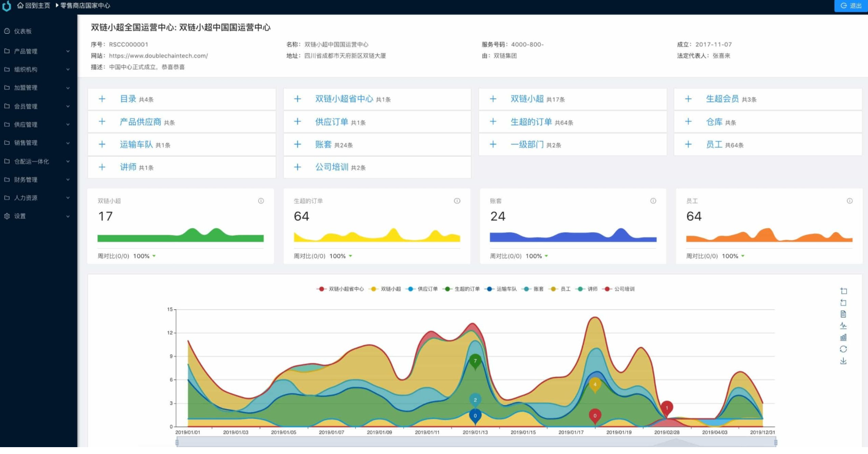This screenshot has width=868, height=454.
Task: Click the app logo in top bar
Action: (7, 6)
